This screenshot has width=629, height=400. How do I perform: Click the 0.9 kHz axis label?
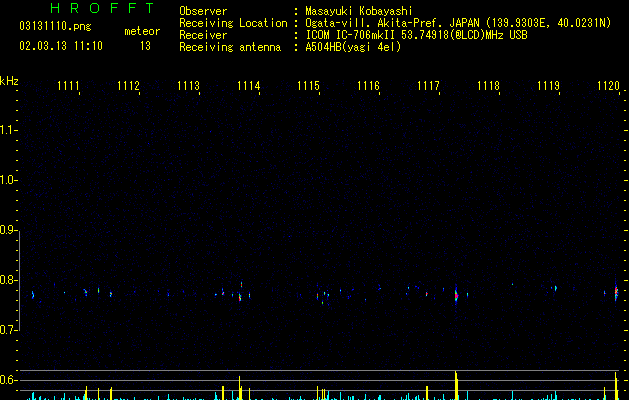point(8,230)
